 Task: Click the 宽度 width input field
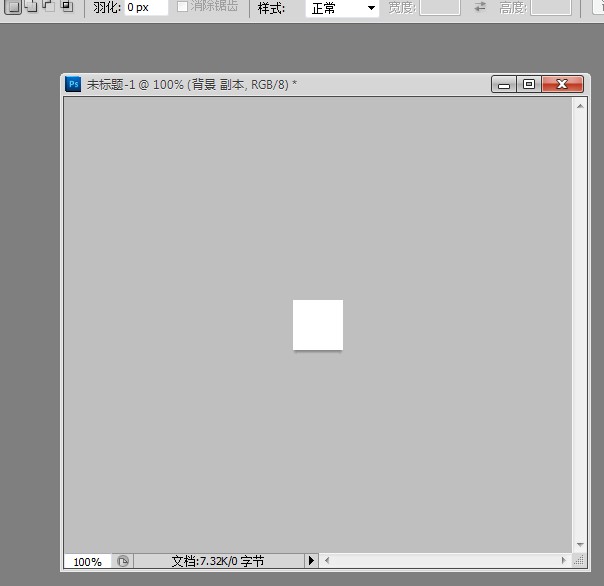coord(440,7)
